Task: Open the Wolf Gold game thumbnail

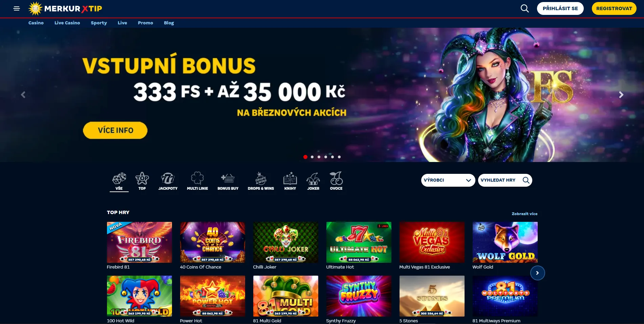Action: pos(505,242)
